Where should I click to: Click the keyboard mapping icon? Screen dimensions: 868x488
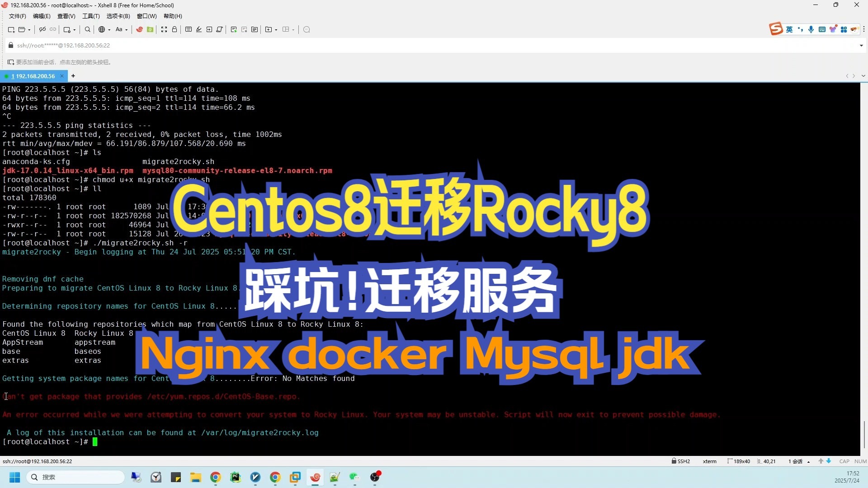189,30
